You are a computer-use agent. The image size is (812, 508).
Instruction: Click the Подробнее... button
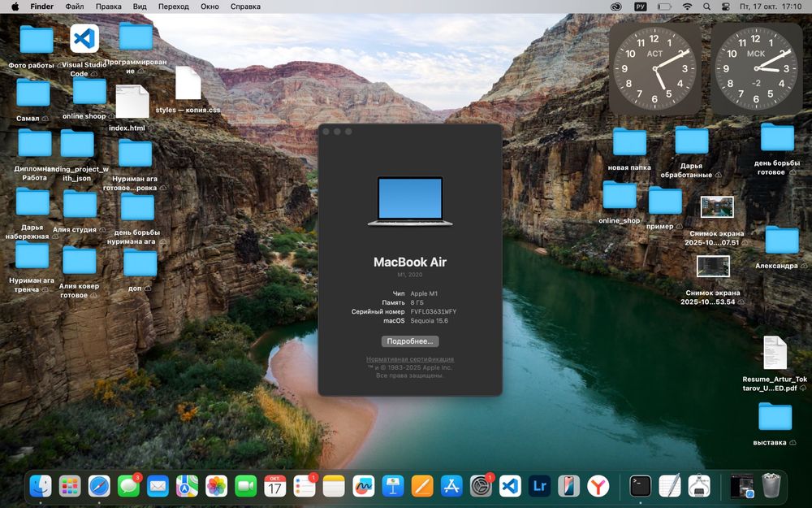click(410, 341)
